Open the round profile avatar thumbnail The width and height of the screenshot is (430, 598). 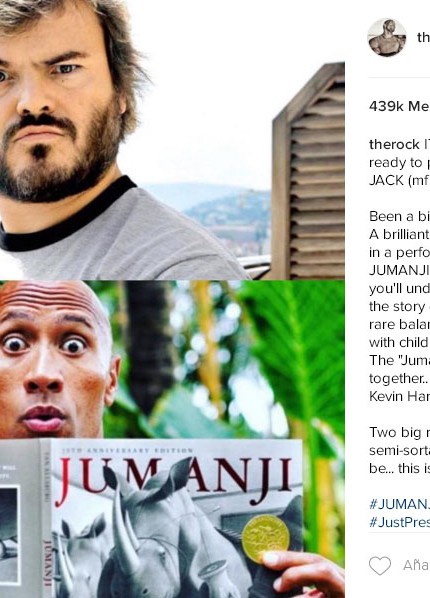387,37
